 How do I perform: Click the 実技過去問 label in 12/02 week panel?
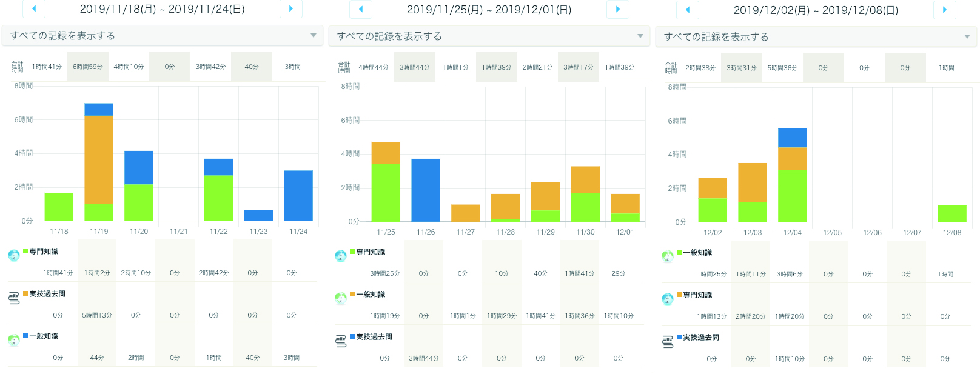pyautogui.click(x=701, y=337)
